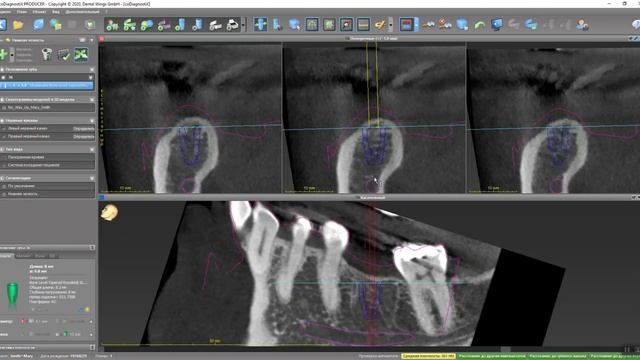Click the blue refresh-style toolbar icon
Screen dimensions: 640x360
[x=39, y=25]
